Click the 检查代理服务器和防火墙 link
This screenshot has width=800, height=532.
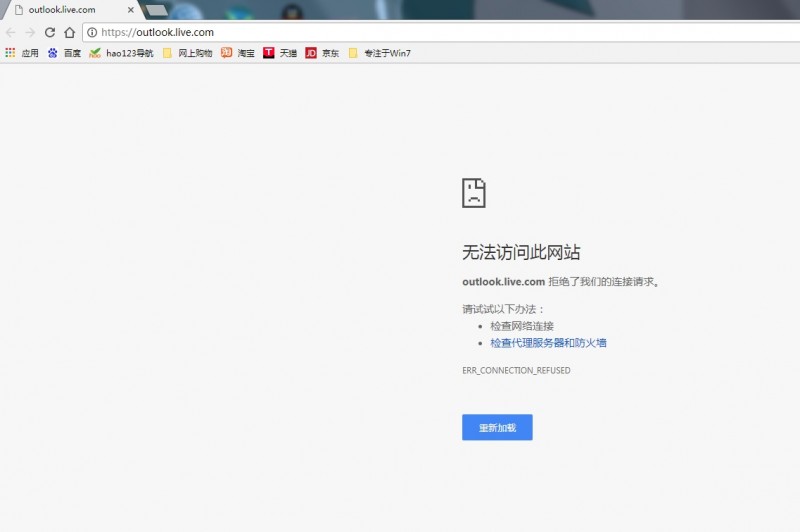click(548, 343)
